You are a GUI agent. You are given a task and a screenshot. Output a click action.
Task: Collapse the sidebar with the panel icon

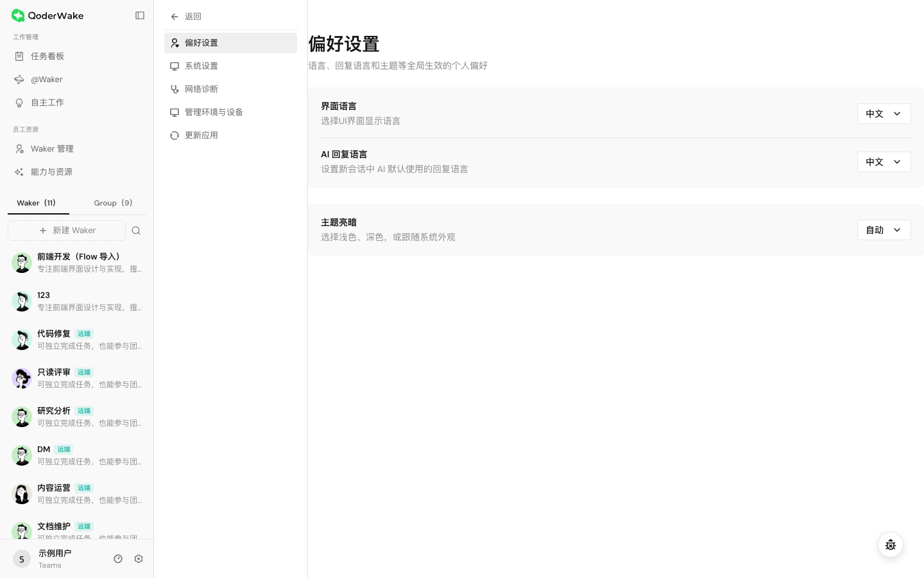(140, 15)
